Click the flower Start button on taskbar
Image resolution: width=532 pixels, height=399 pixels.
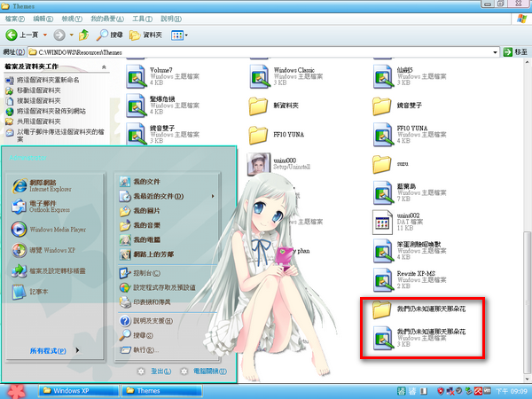16,391
